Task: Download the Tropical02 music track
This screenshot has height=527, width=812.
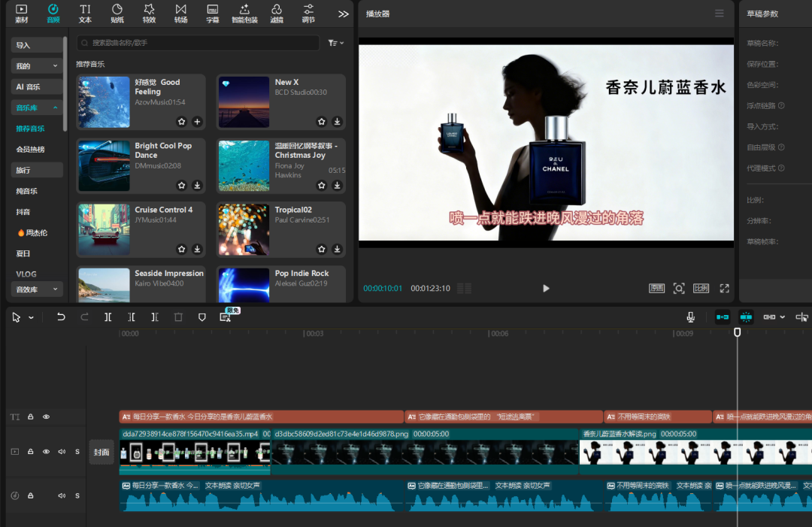Action: (337, 249)
